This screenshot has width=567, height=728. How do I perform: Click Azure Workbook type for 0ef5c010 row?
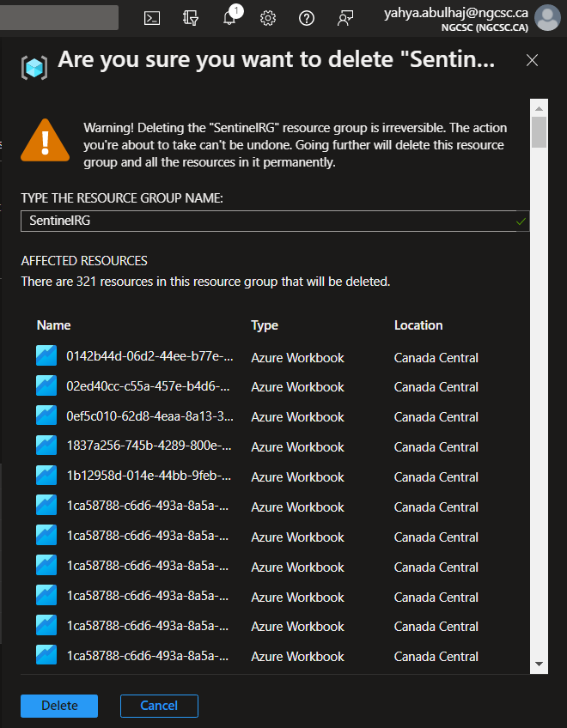[x=297, y=417]
